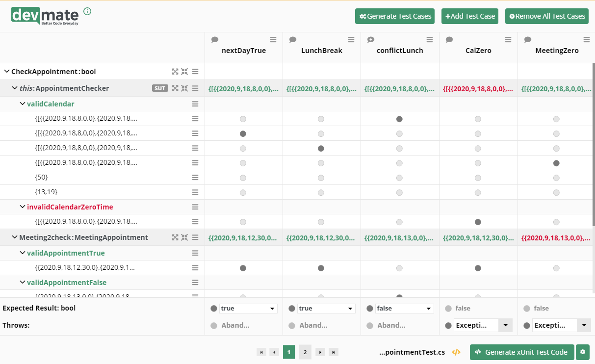
Task: Open comment icon for MeetingZero test case
Action: [528, 40]
